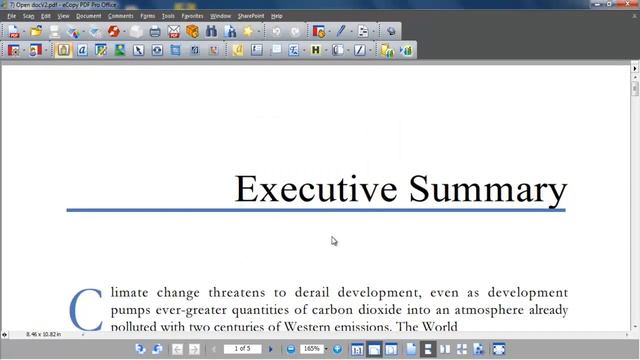
Task: Click the snapshot camera tool icon
Action: coord(157,50)
